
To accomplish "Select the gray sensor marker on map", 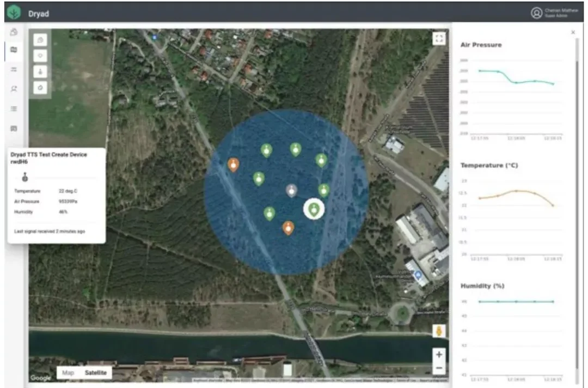I will (x=291, y=190).
